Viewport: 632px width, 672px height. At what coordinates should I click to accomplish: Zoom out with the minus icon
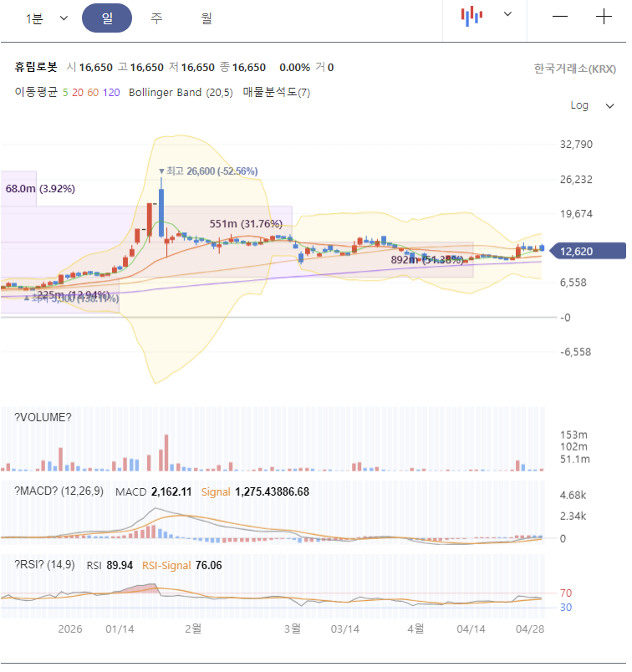point(560,17)
